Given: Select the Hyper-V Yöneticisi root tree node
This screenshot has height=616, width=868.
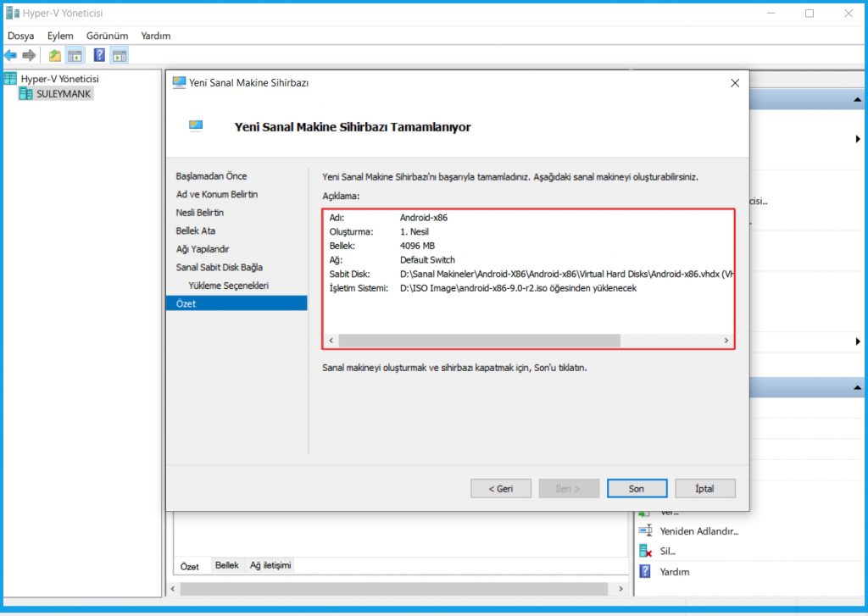Looking at the screenshot, I should pos(59,79).
